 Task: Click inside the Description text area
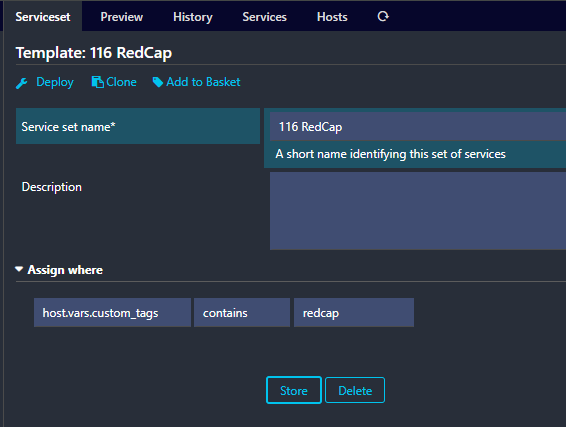[418, 211]
